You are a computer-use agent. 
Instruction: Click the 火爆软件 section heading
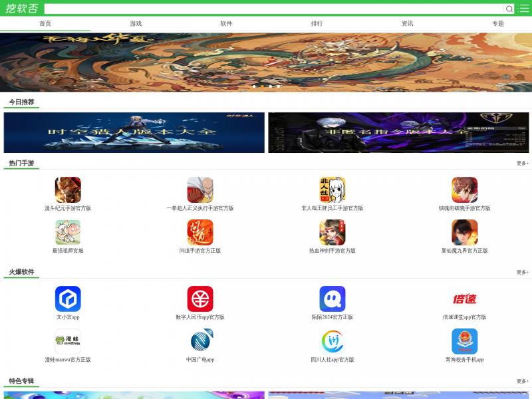pyautogui.click(x=21, y=272)
